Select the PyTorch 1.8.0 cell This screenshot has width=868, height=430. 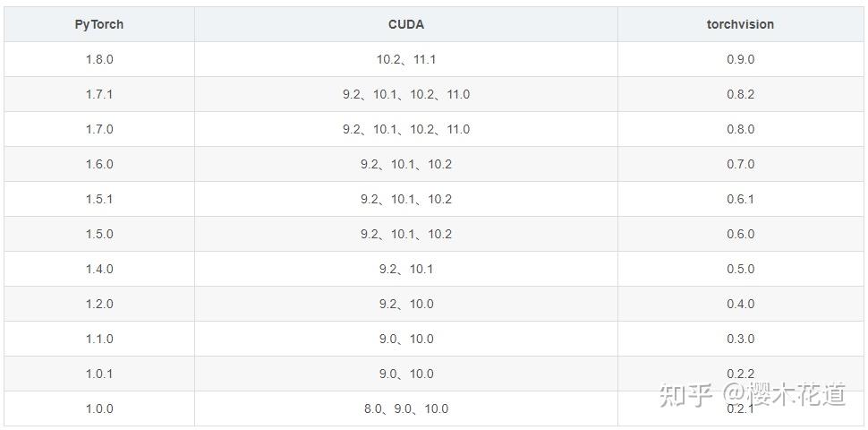pos(99,59)
